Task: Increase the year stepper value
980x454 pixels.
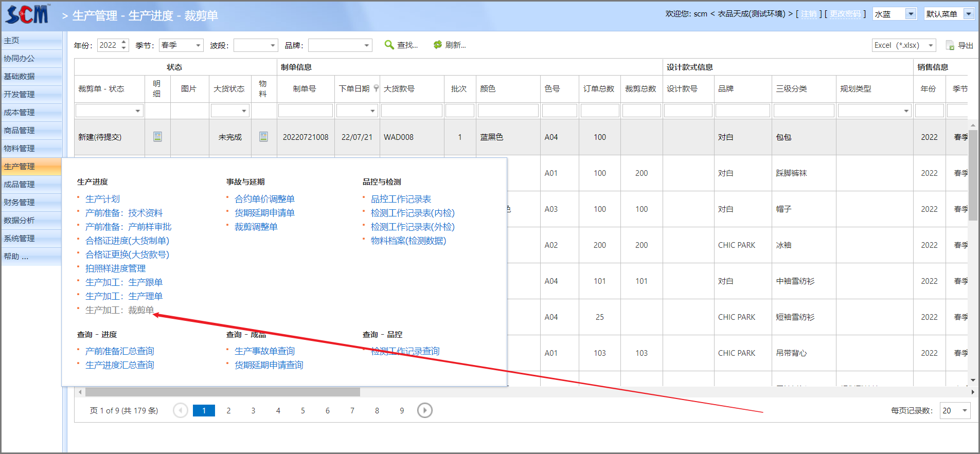Action: 124,42
